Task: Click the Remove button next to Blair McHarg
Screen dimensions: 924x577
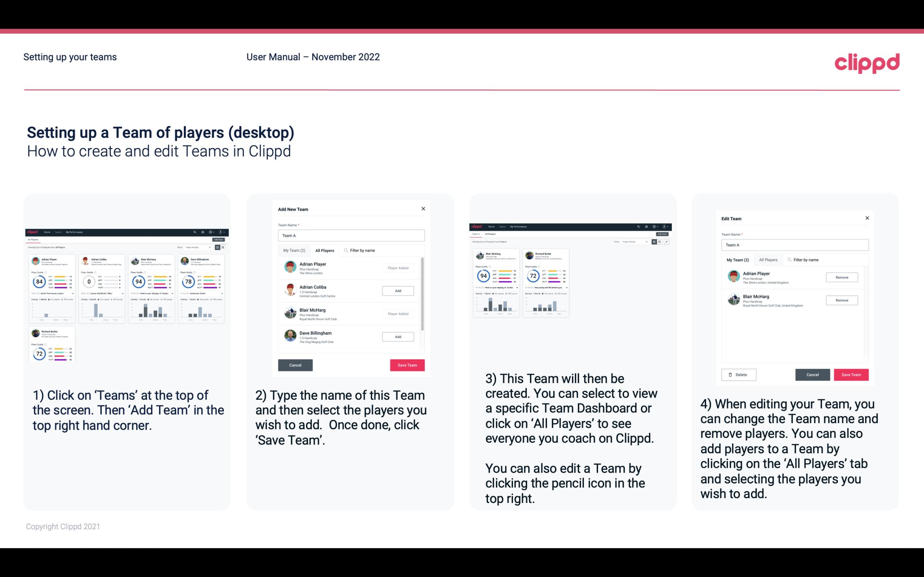Action: click(x=842, y=301)
